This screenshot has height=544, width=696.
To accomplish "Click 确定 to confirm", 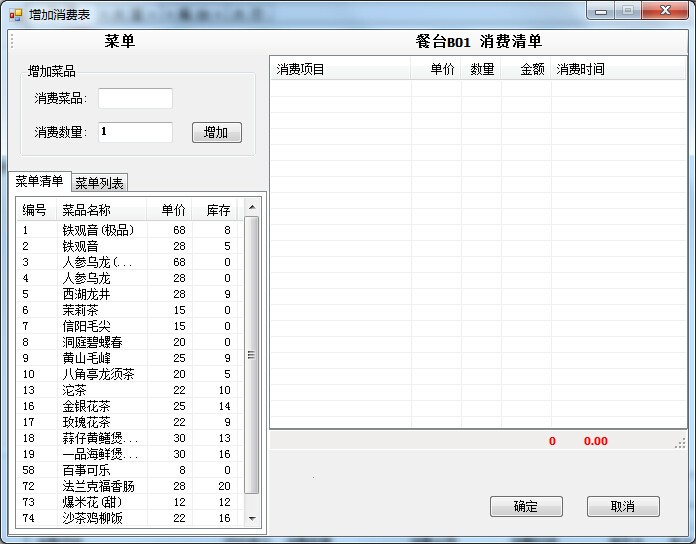I will 526,506.
